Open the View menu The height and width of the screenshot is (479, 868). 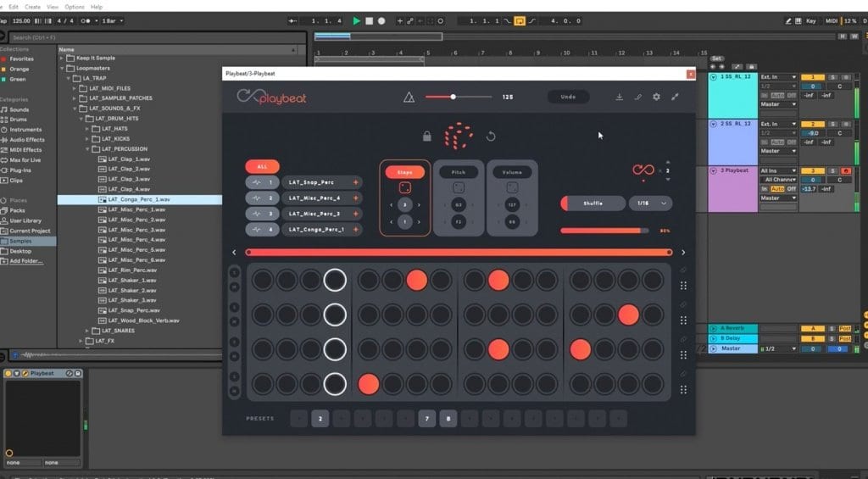point(53,7)
